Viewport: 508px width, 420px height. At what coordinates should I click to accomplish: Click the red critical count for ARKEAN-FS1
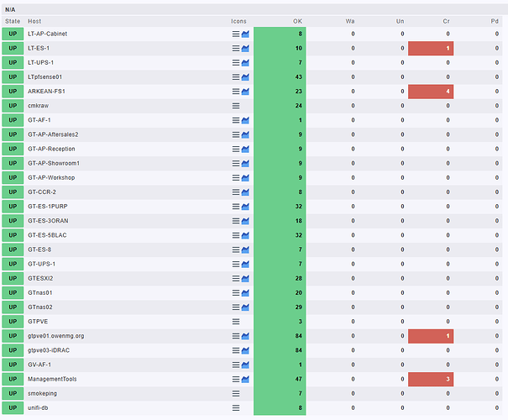[x=431, y=92]
